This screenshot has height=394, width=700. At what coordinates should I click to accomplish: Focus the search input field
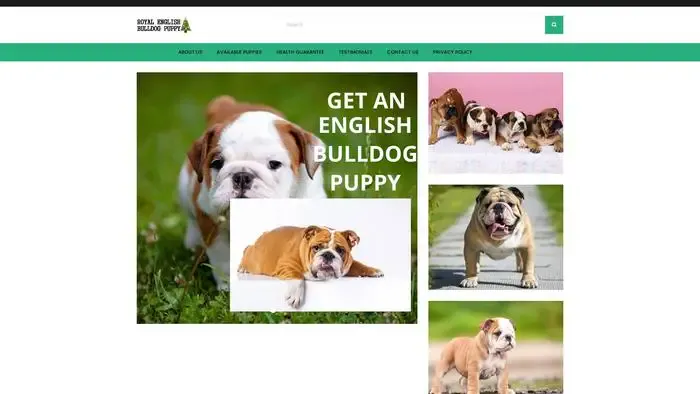pyautogui.click(x=413, y=25)
